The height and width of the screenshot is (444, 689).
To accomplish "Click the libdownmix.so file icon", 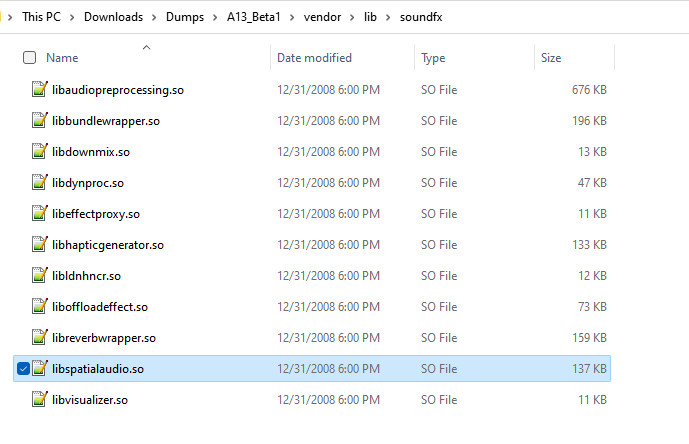I will 40,151.
